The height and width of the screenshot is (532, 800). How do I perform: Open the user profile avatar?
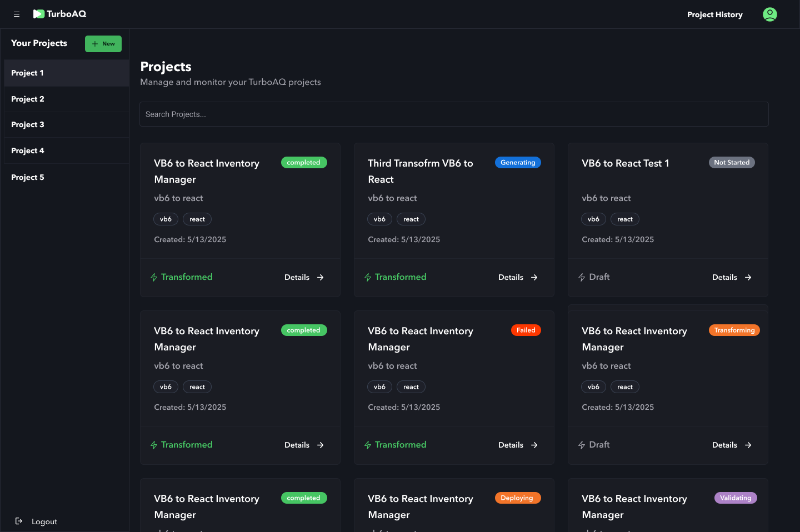click(770, 14)
